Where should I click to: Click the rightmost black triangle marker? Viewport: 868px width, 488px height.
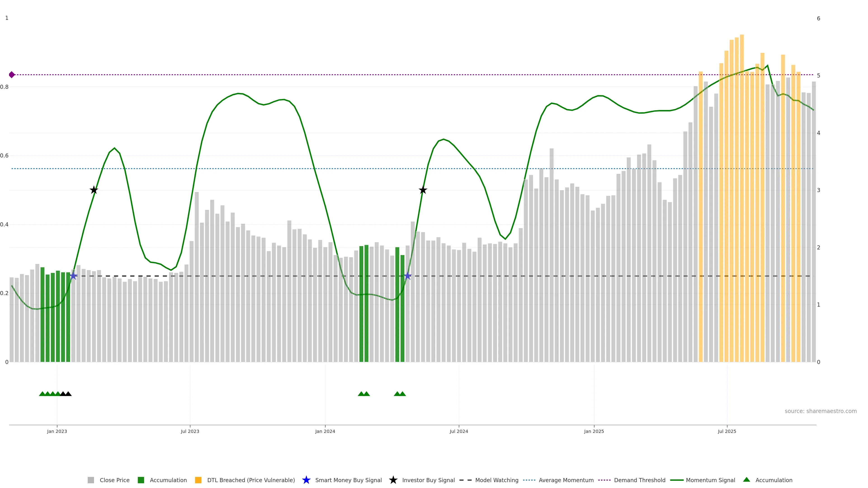68,394
